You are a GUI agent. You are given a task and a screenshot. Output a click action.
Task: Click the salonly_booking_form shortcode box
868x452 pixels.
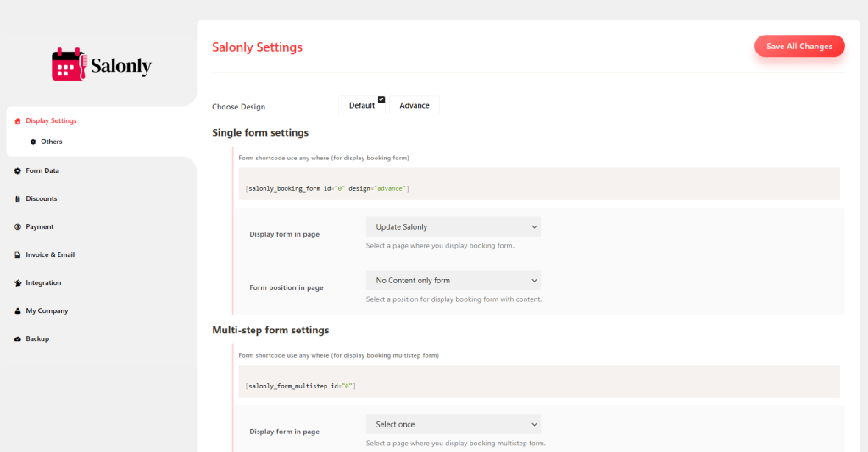539,187
